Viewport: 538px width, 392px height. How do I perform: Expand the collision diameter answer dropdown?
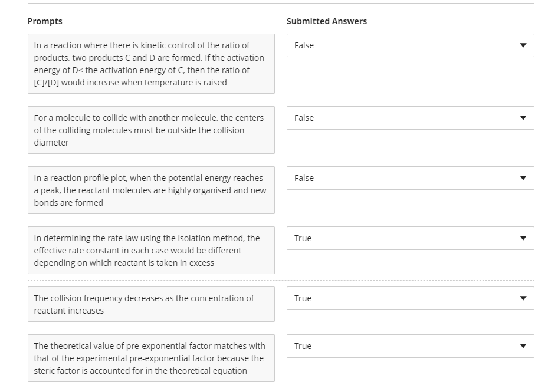point(409,118)
